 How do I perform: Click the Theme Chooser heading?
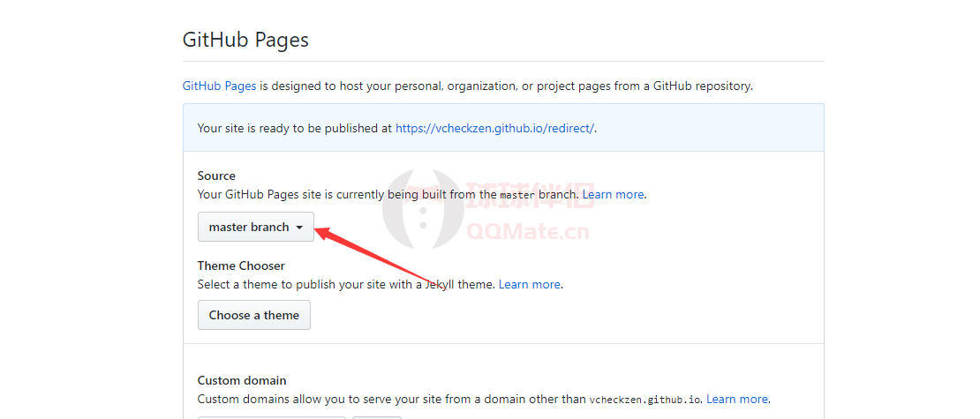click(241, 266)
